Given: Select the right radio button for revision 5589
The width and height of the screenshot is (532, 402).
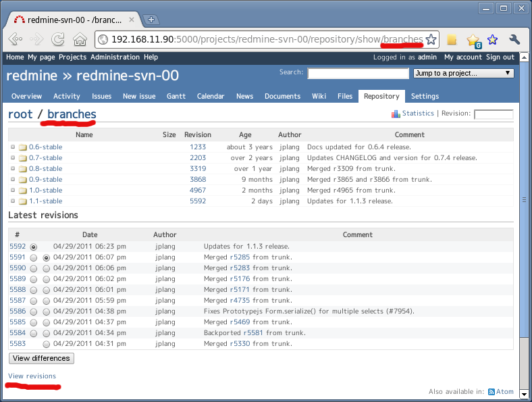Looking at the screenshot, I should (46, 280).
